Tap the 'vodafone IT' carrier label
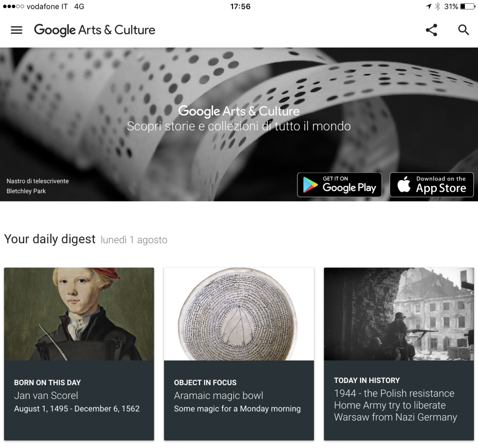 (47, 6)
